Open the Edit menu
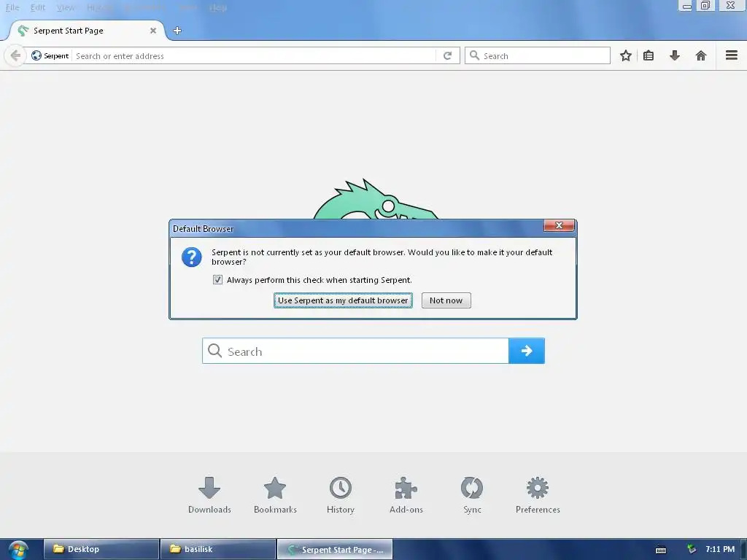This screenshot has height=560, width=747. click(38, 7)
